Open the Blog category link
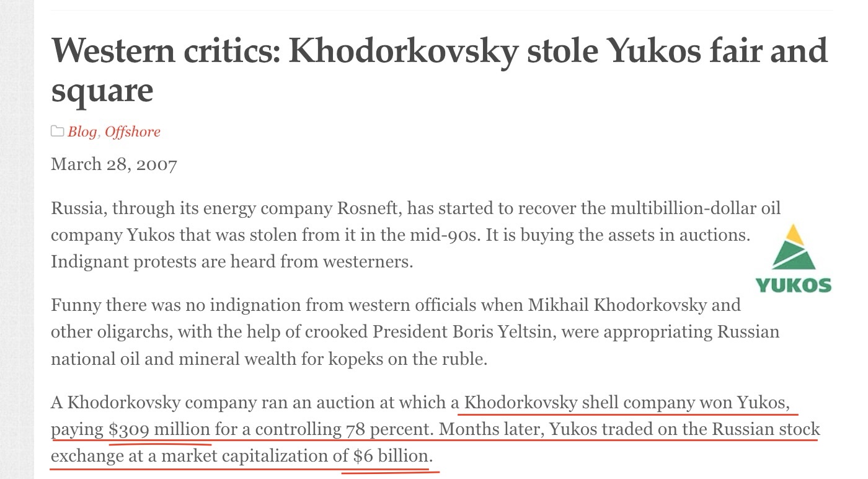Image resolution: width=868 pixels, height=479 pixels. click(x=82, y=132)
